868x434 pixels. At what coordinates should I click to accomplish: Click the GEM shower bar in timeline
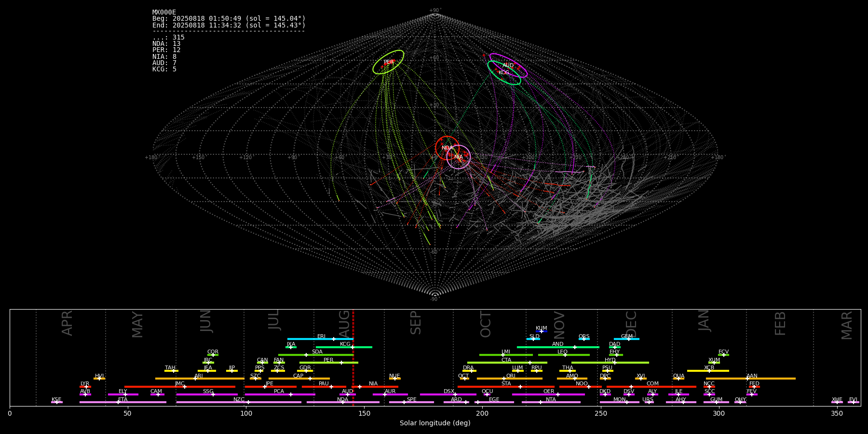tap(626, 339)
